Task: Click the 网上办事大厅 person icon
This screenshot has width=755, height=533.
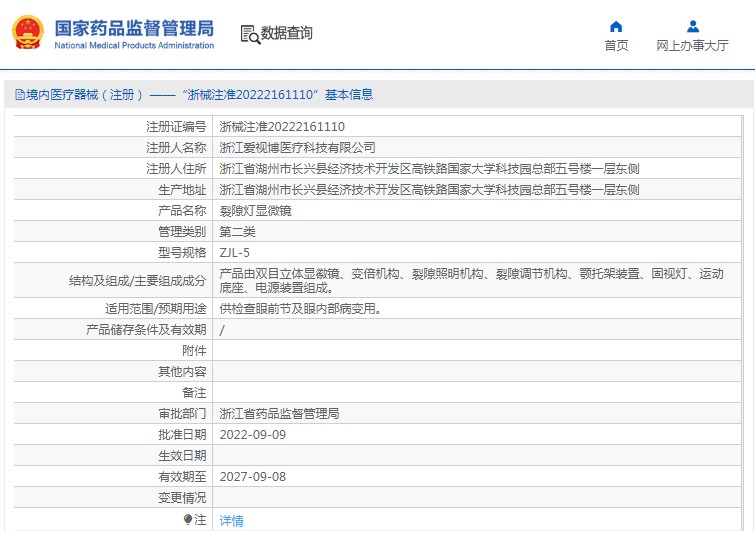Action: click(x=692, y=26)
